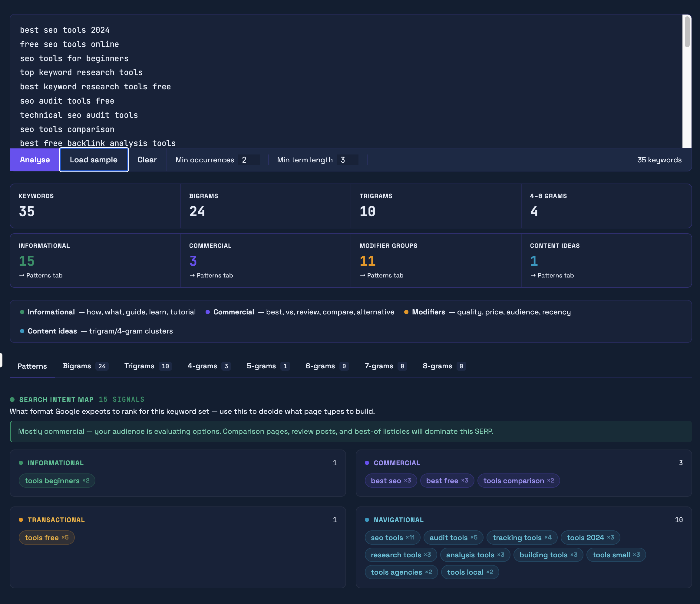Select the 'analysis tools ×3' chip
This screenshot has width=700, height=604.
tap(475, 555)
